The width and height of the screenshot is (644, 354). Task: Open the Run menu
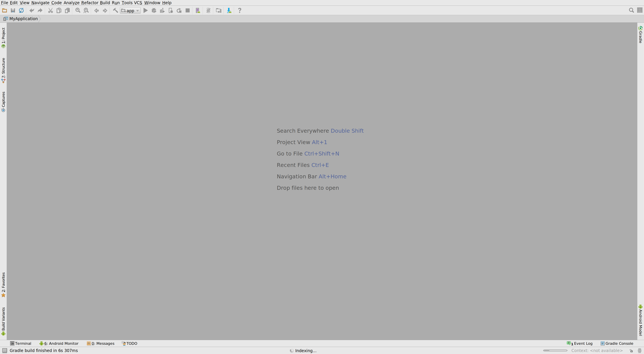(x=116, y=3)
